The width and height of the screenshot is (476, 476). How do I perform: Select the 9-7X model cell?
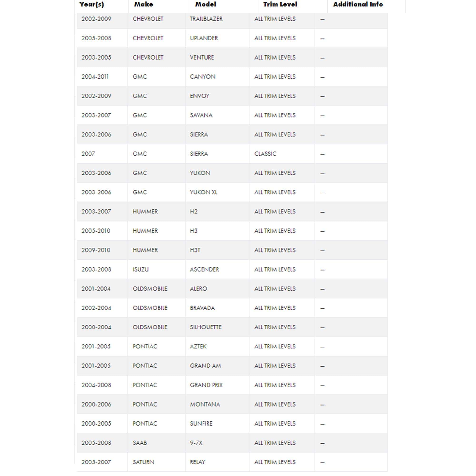(196, 443)
